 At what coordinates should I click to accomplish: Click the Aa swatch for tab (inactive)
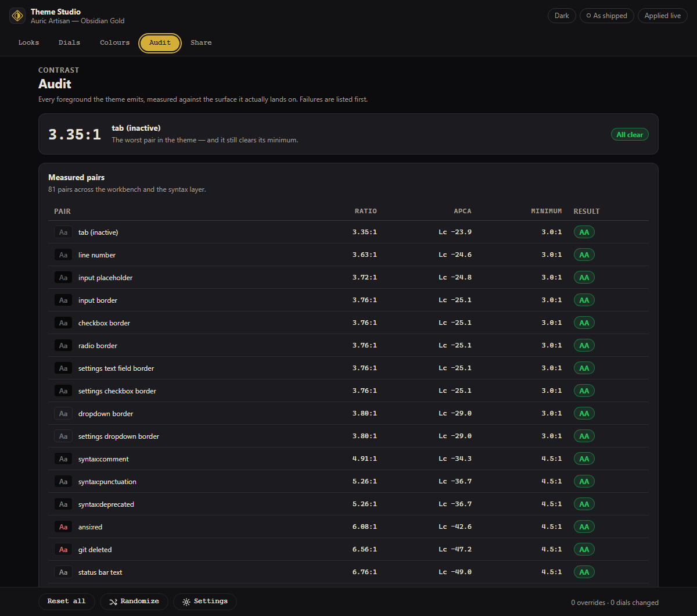(x=63, y=232)
